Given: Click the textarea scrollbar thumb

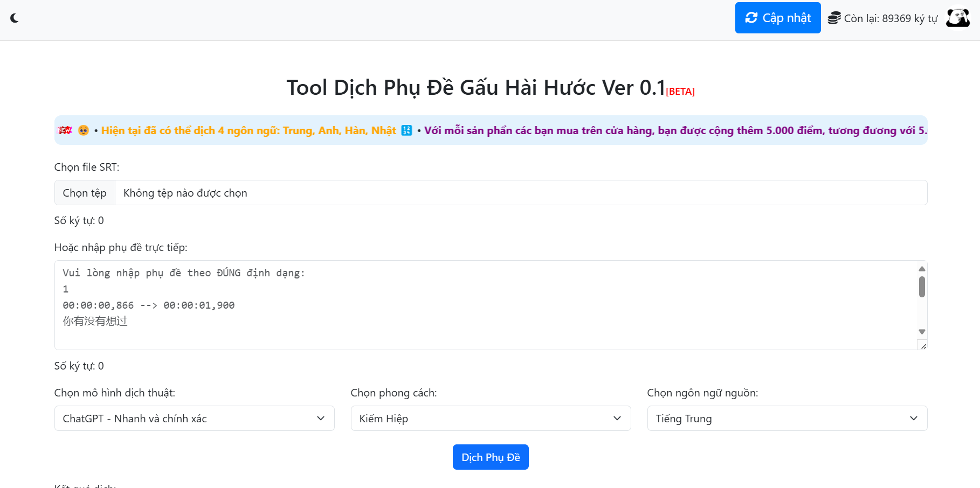Looking at the screenshot, I should point(922,287).
